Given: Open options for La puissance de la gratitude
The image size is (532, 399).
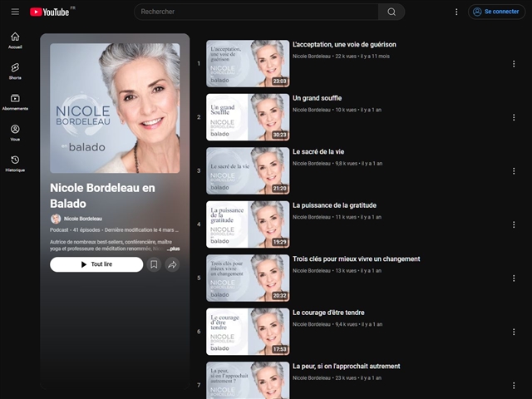Looking at the screenshot, I should 514,224.
